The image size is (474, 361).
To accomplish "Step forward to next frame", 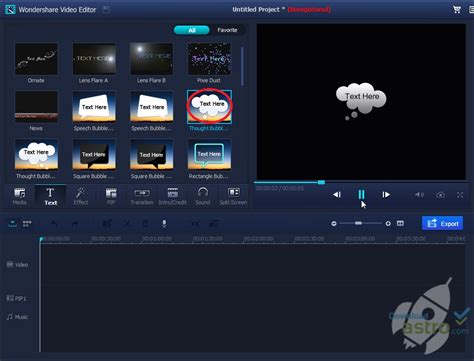I will [x=386, y=194].
